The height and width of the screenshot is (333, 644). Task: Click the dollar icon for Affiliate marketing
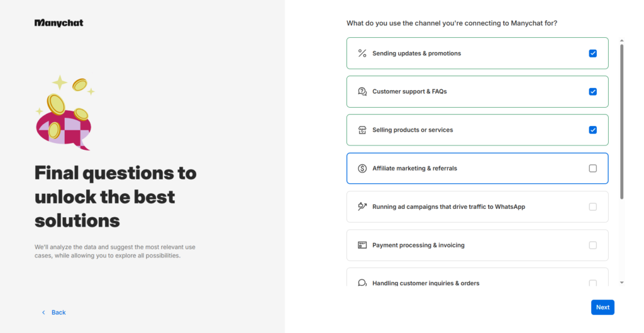[362, 168]
